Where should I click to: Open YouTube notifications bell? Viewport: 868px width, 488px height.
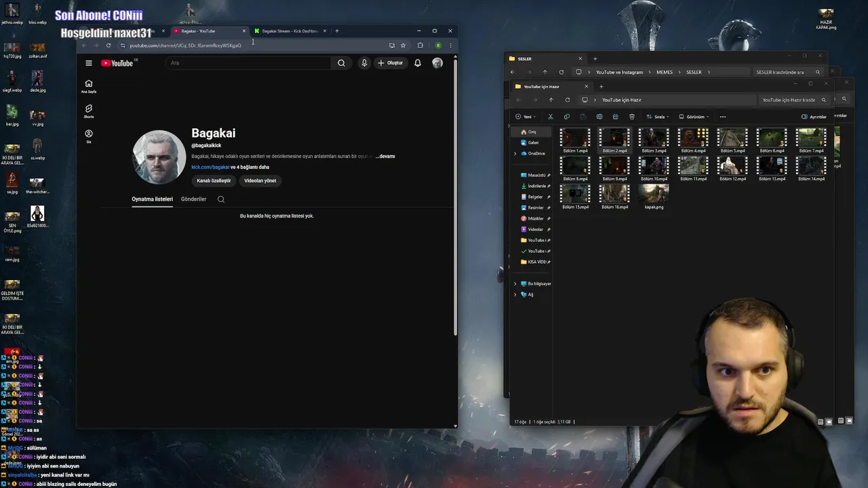(x=418, y=63)
